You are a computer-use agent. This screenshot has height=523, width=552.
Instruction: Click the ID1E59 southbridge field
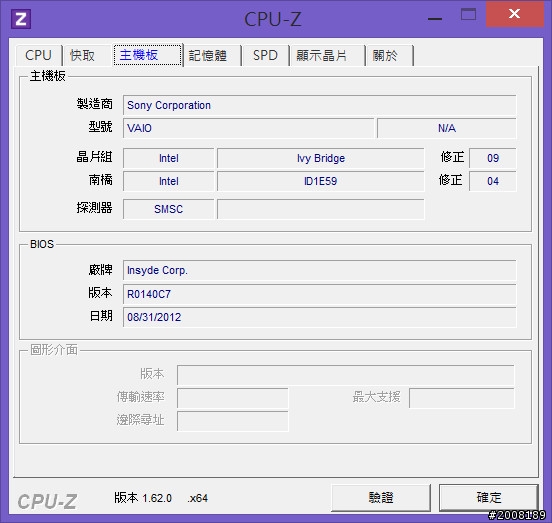321,181
